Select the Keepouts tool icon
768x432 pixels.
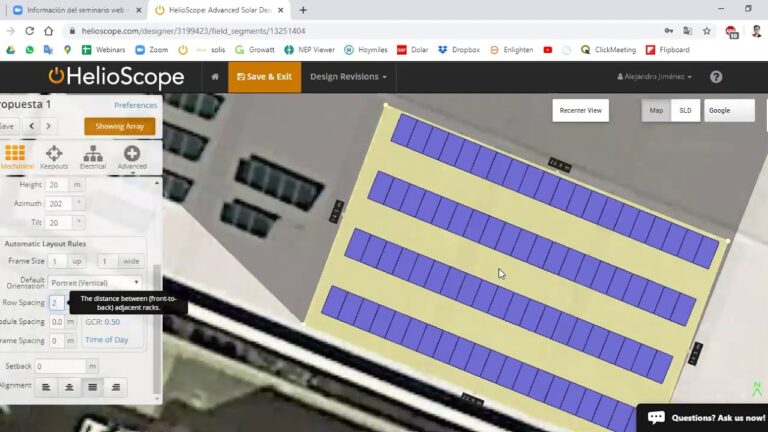[x=54, y=156]
